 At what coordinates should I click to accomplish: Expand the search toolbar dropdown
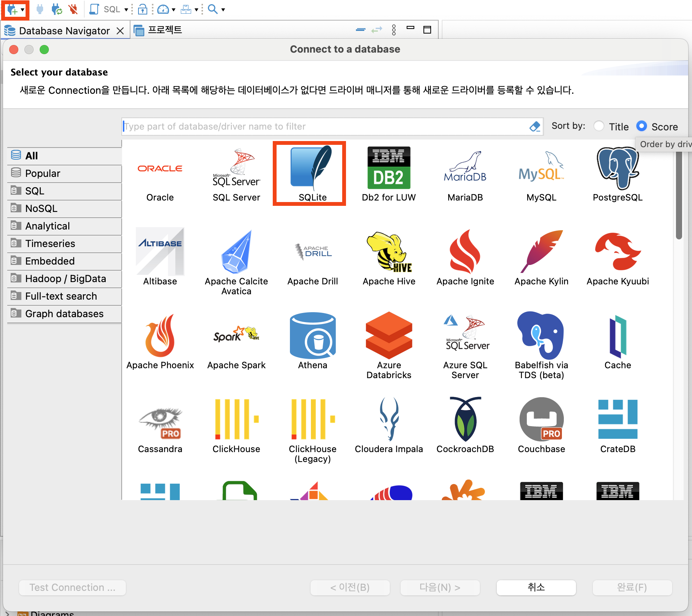[223, 10]
